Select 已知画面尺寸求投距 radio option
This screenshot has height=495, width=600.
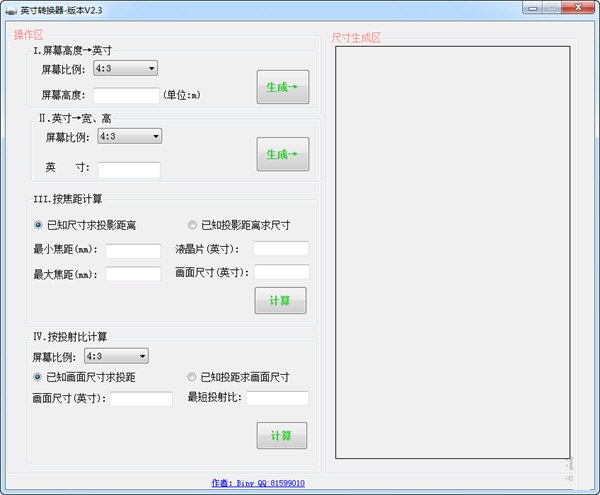click(84, 377)
